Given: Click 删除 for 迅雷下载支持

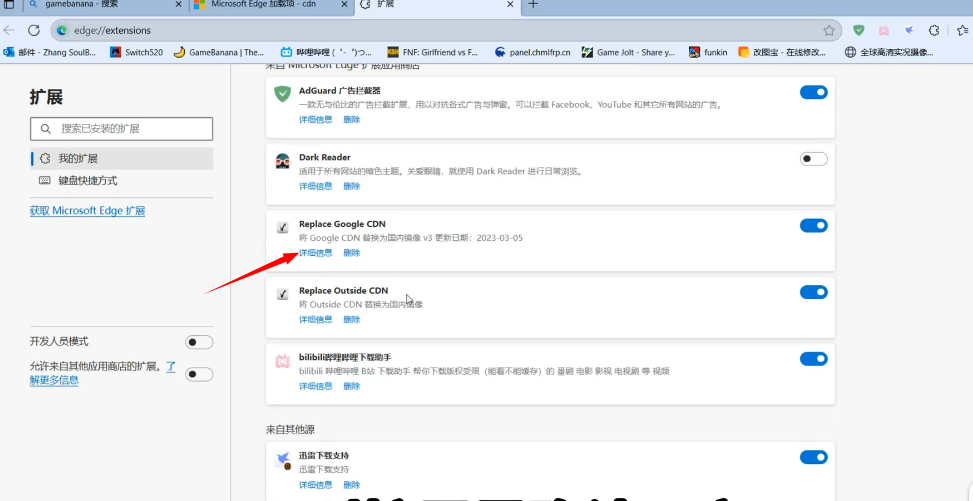Looking at the screenshot, I should pyautogui.click(x=351, y=484).
